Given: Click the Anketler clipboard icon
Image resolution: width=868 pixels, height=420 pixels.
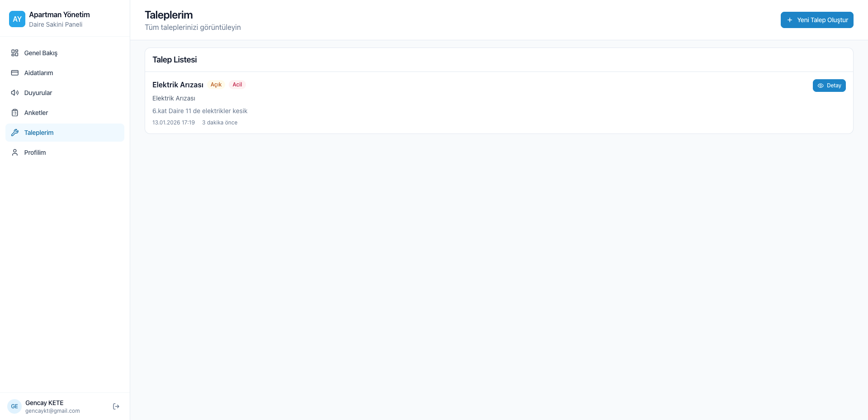Looking at the screenshot, I should [15, 113].
